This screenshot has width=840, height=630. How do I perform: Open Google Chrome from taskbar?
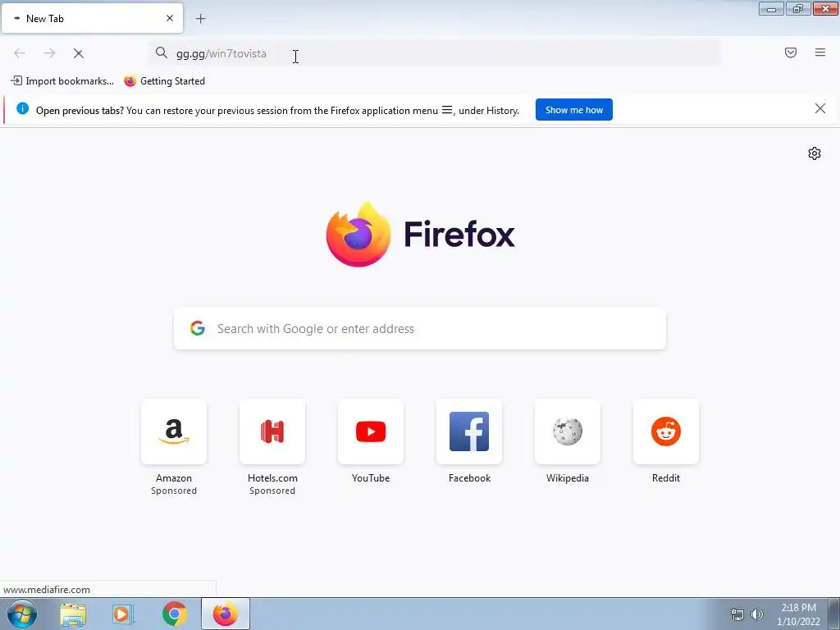click(x=174, y=614)
